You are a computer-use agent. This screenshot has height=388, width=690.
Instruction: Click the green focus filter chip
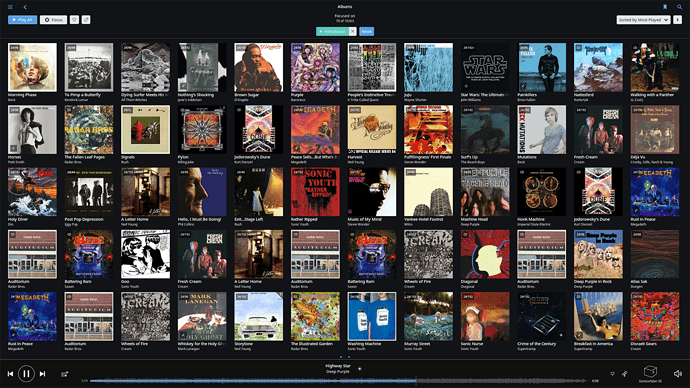tap(333, 31)
